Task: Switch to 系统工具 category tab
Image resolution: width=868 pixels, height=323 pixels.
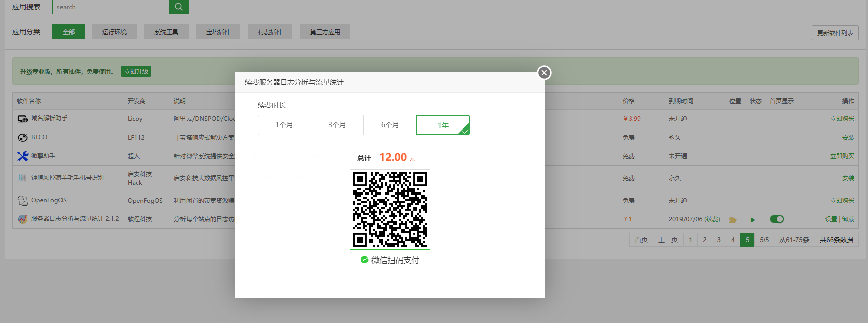Action: [x=166, y=32]
